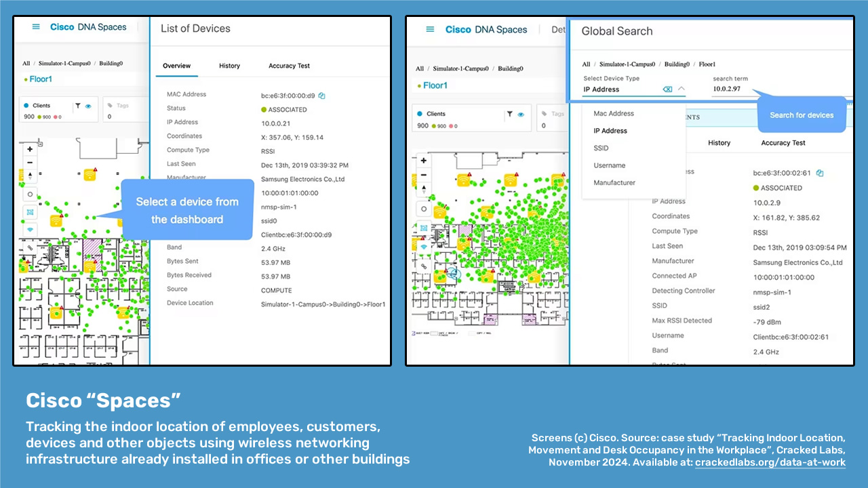Switch to History tab in List of Devices
868x488 pixels.
coord(229,66)
